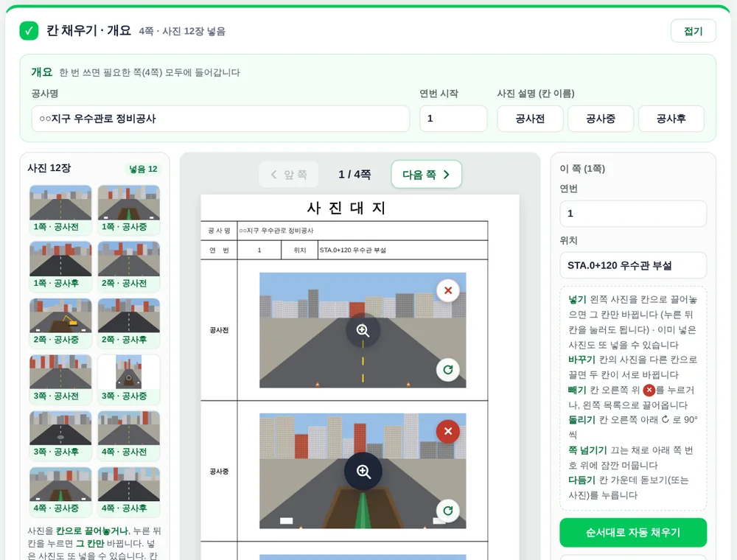Click the 공사전 row label in document

219,330
